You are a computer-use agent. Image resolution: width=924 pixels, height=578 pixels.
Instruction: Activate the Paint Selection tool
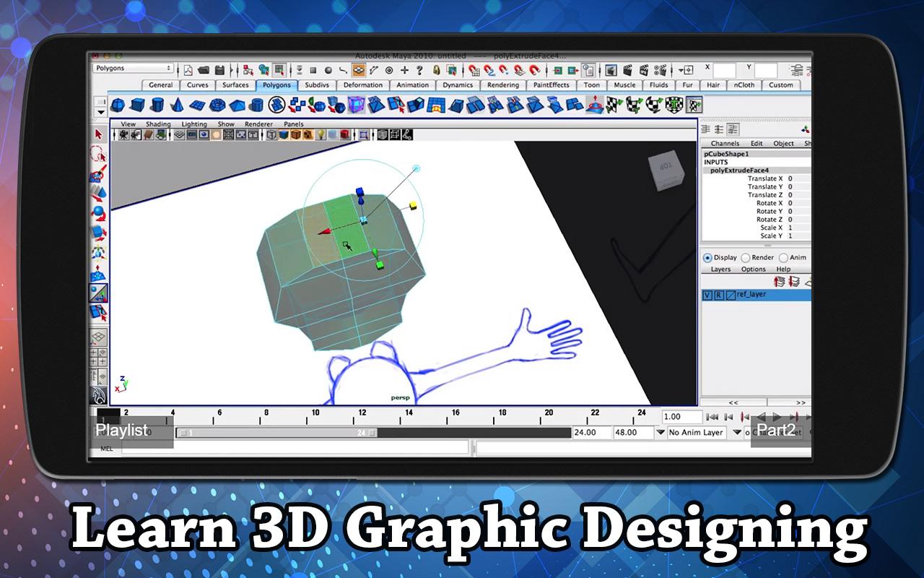(x=99, y=174)
